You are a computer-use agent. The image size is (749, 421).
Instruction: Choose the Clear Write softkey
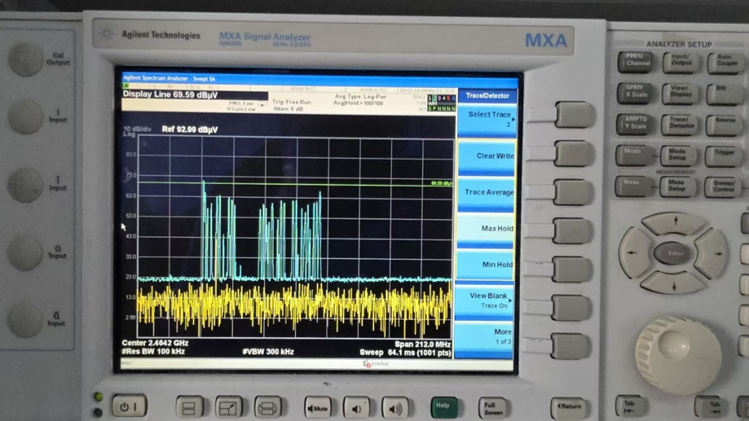pos(487,156)
